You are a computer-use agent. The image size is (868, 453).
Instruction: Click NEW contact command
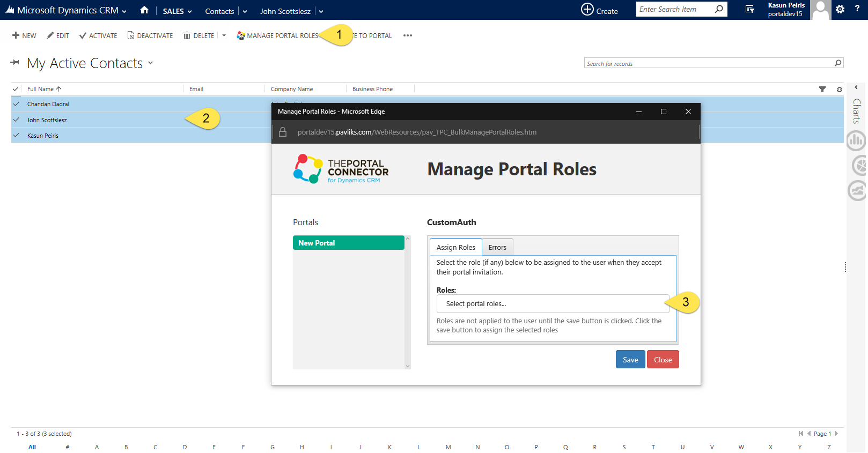tap(24, 36)
